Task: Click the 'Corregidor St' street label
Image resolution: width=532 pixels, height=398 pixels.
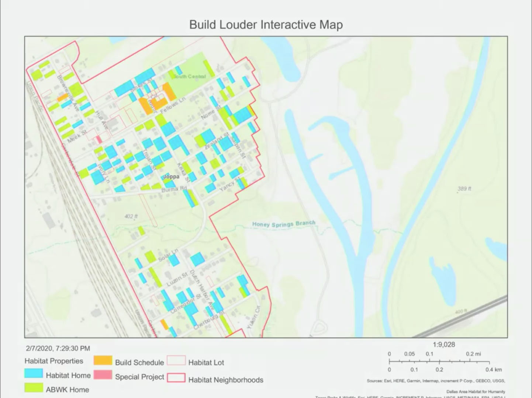Action: point(186,304)
